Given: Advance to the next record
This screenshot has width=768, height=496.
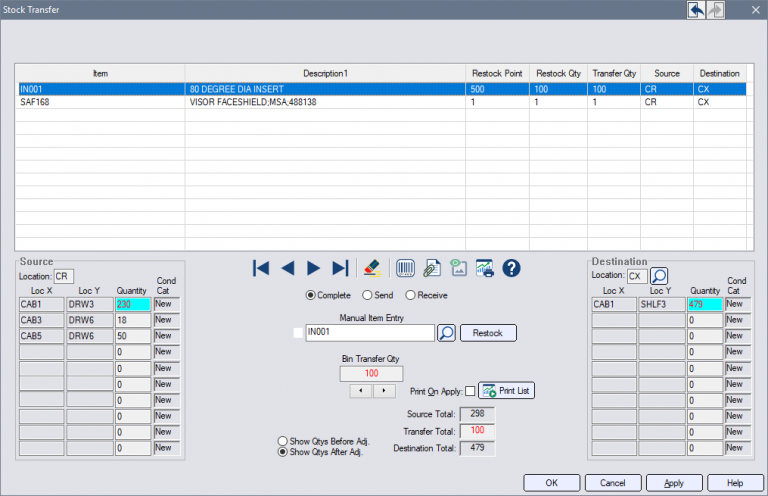Looking at the screenshot, I should click(313, 268).
